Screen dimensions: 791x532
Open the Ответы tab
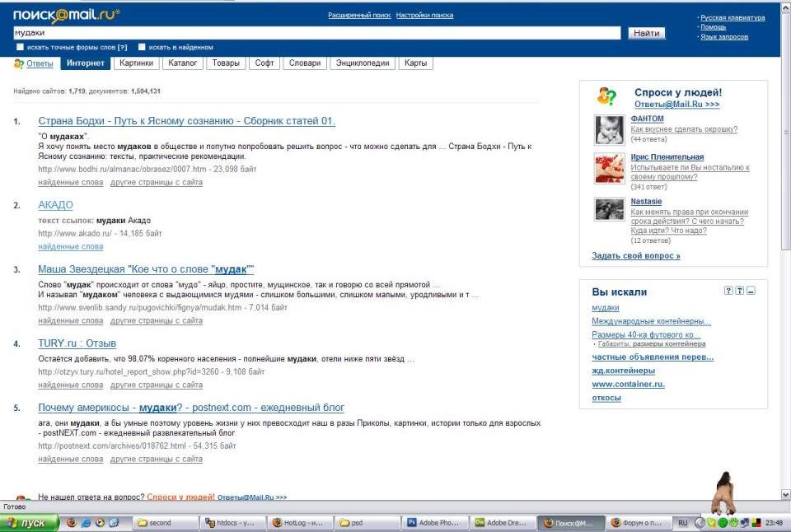coord(40,63)
